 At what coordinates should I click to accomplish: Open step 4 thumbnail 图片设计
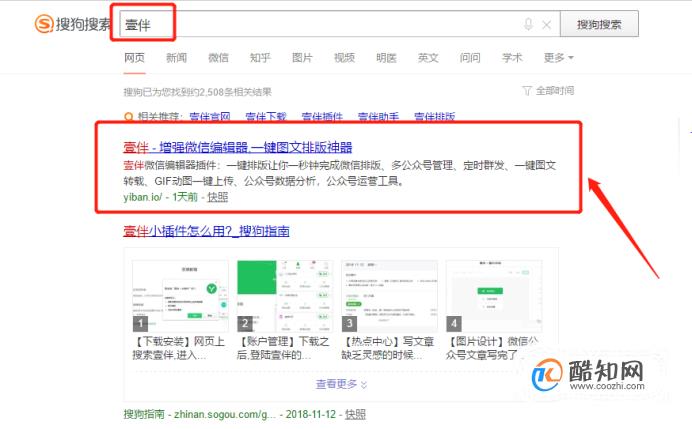coord(494,296)
